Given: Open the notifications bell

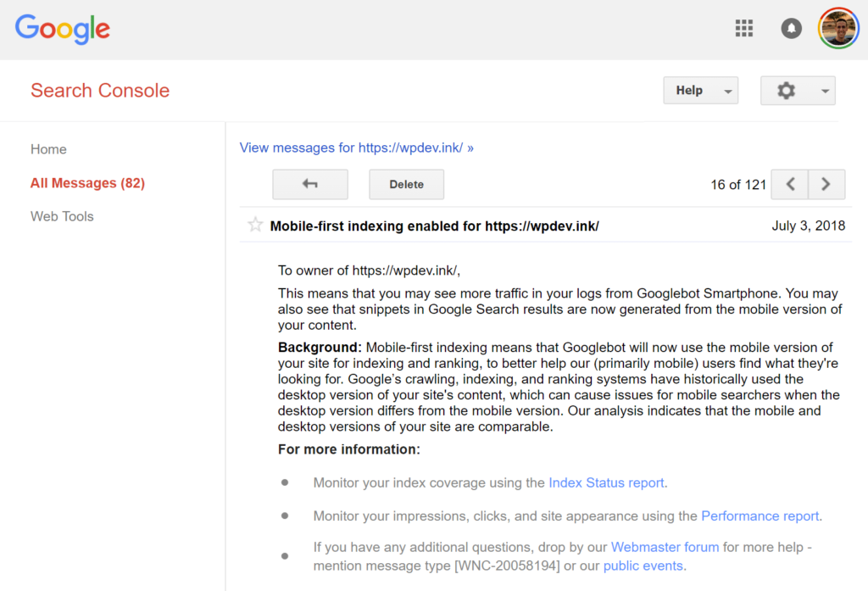Looking at the screenshot, I should (791, 28).
